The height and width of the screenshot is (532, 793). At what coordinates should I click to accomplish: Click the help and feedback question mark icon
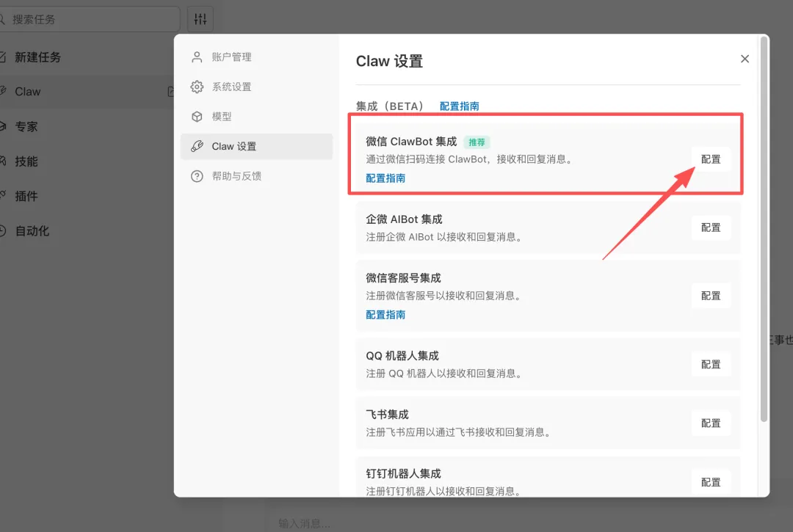click(197, 176)
